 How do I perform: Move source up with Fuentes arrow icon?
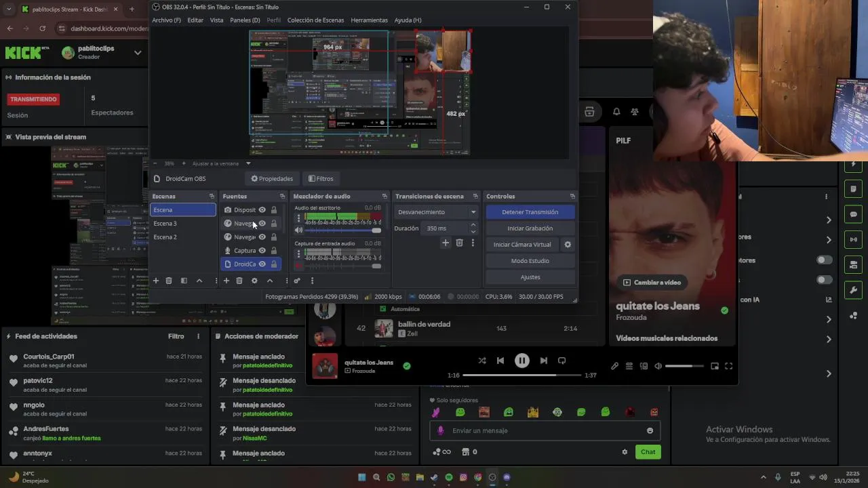(269, 281)
